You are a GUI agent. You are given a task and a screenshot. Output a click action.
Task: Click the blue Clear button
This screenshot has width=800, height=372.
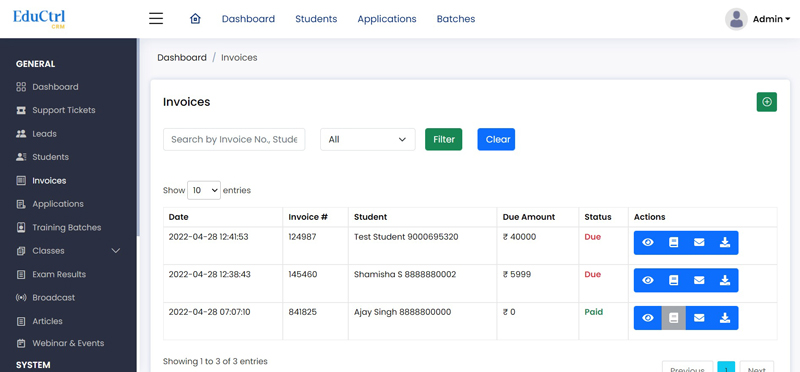tap(496, 139)
